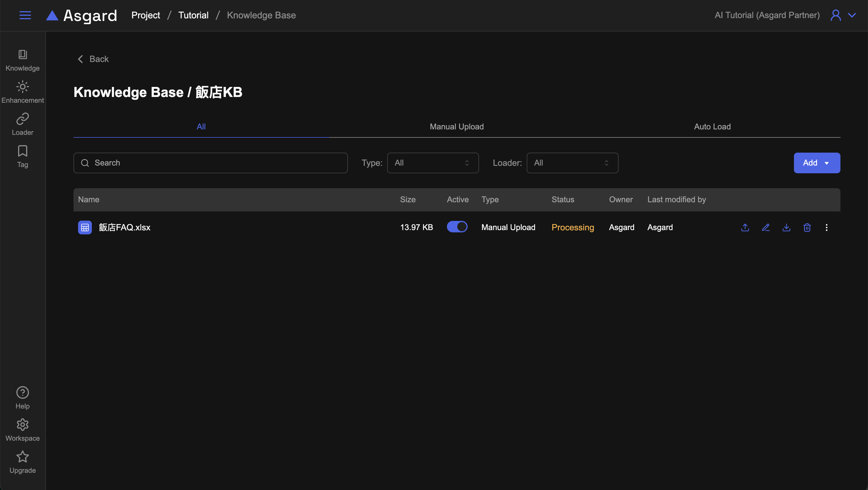Click upload icon for 飯店FAQ.xlsx

click(745, 227)
